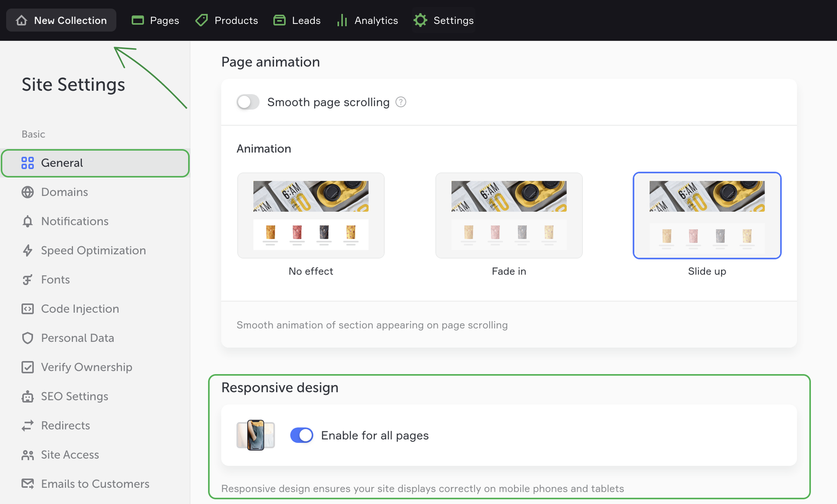Select the Slide up animation thumbnail

pos(707,215)
